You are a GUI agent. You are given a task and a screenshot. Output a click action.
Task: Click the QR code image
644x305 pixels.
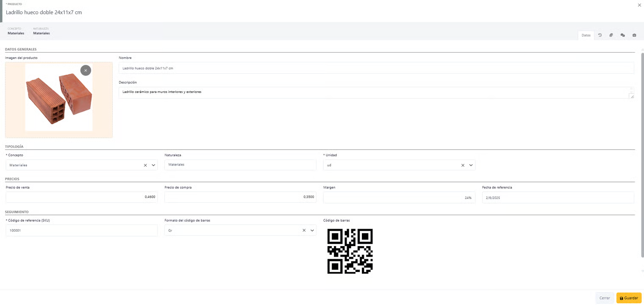350,251
